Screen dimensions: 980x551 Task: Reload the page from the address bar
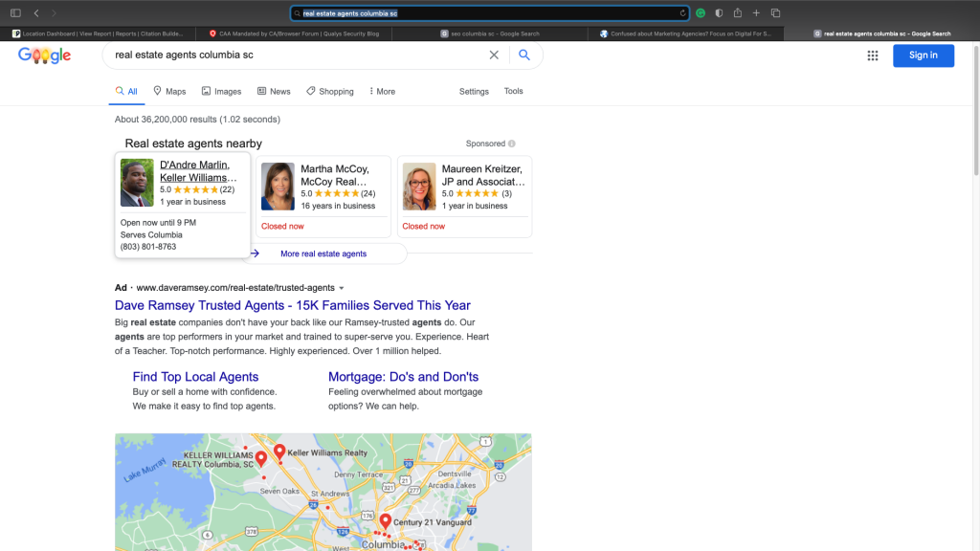682,13
